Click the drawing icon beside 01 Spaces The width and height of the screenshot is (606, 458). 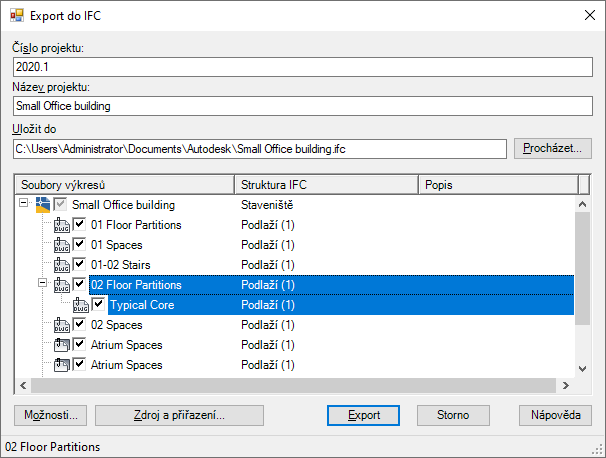tap(62, 245)
